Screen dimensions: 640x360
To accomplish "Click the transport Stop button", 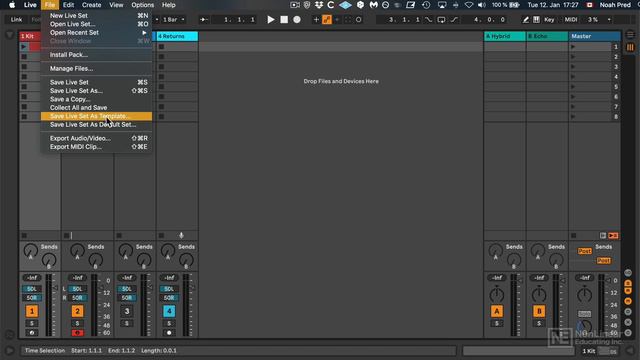I will coord(284,20).
